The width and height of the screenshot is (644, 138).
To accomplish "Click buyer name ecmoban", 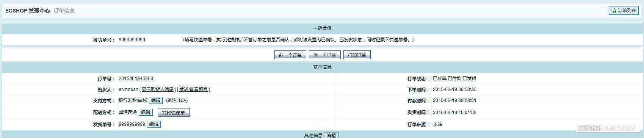I will 128,89.
